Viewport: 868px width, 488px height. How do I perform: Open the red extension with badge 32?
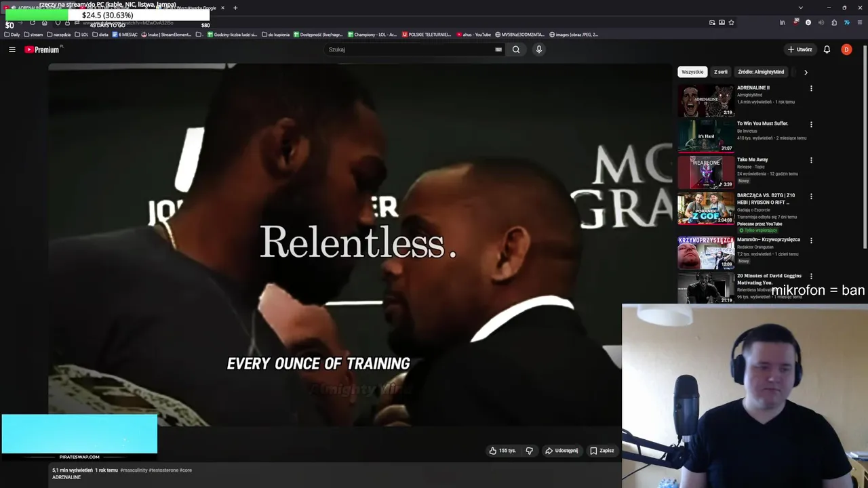pyautogui.click(x=795, y=22)
